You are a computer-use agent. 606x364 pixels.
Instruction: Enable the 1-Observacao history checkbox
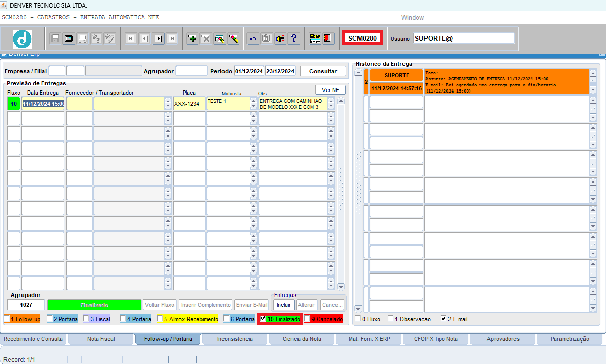(390, 318)
